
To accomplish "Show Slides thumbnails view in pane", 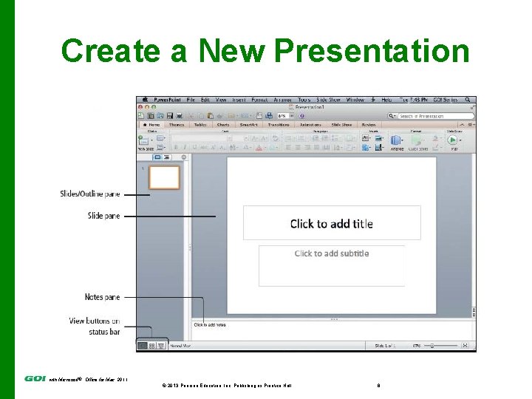I will [158, 157].
